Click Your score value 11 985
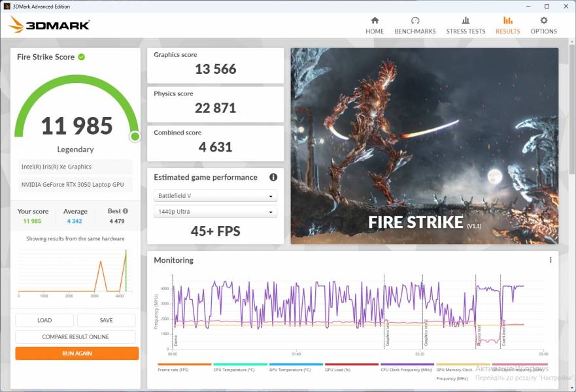576x392 pixels. (32, 221)
